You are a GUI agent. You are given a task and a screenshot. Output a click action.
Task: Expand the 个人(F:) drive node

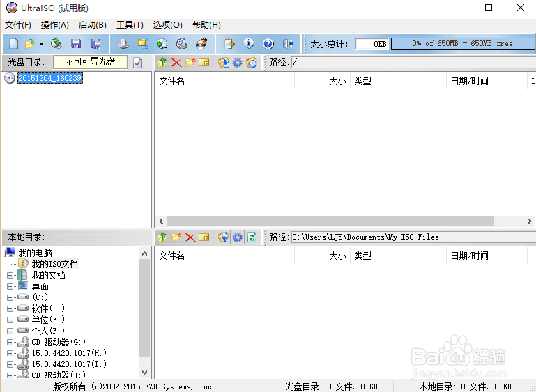10,331
